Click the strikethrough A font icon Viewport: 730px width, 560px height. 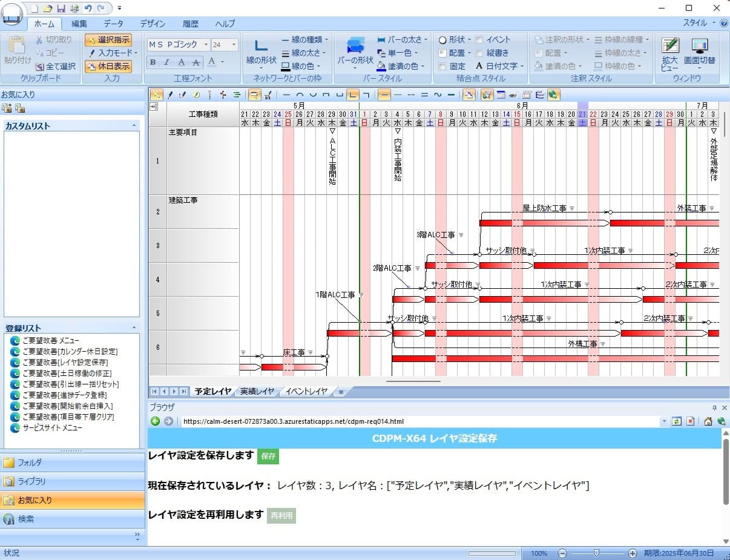[196, 62]
